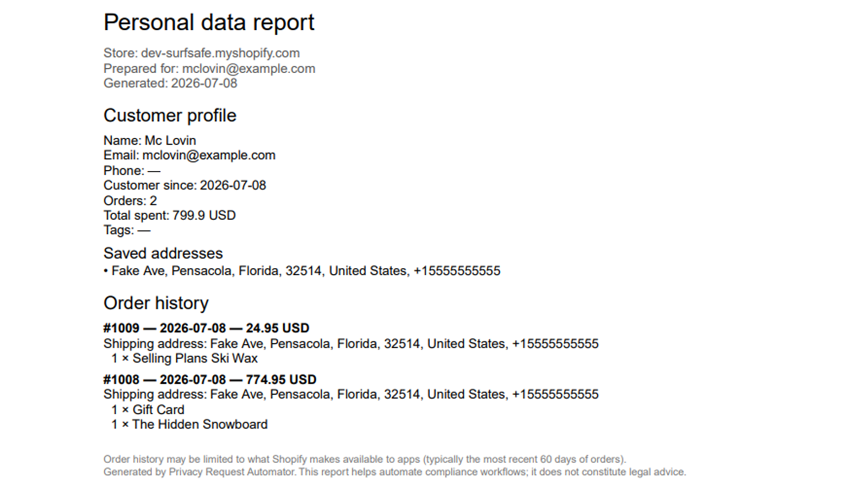Click the Personal data report title

tap(209, 23)
